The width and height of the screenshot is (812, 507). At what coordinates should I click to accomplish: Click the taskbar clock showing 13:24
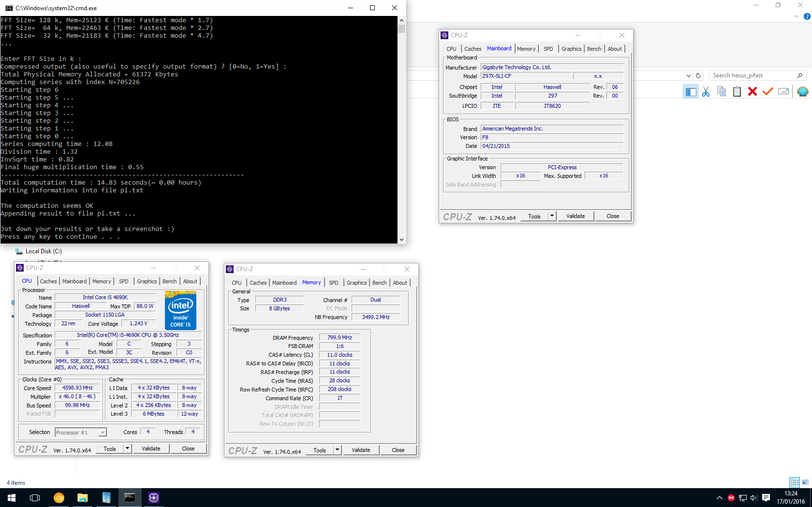(791, 497)
